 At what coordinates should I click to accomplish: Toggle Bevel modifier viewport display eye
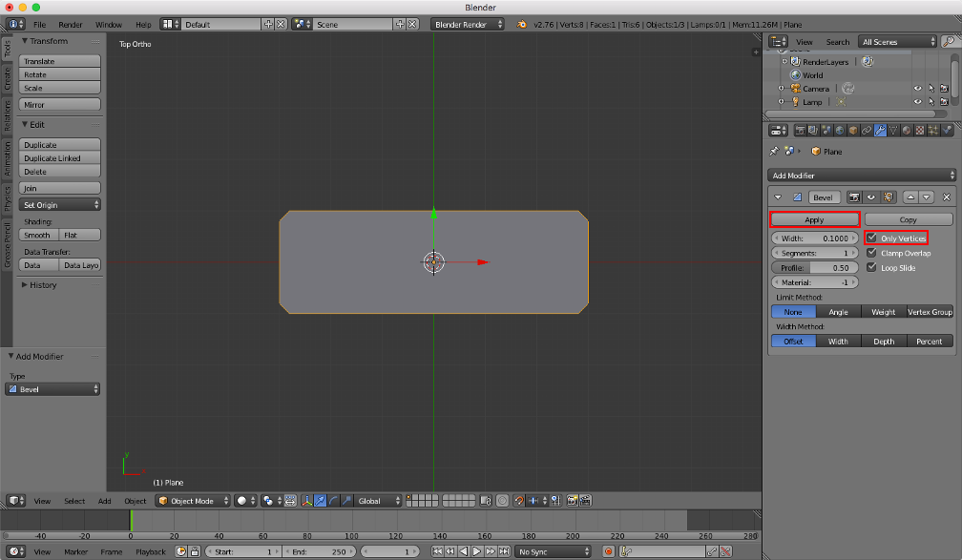(x=870, y=197)
